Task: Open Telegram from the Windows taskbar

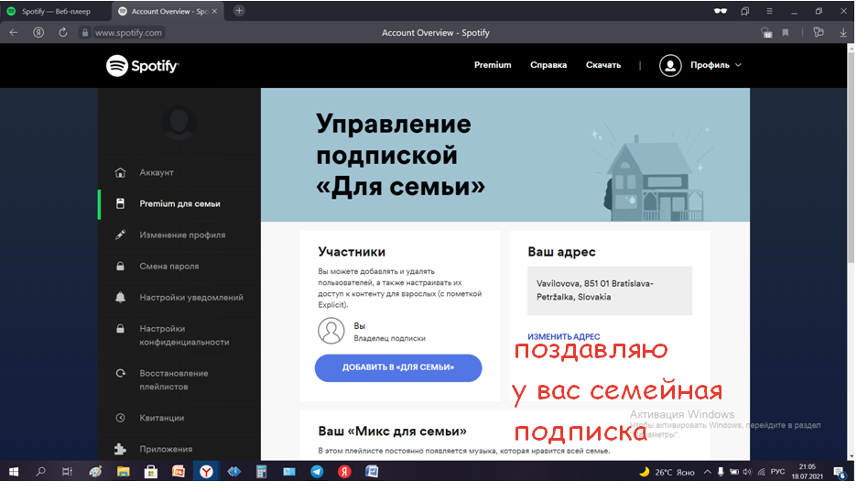Action: point(317,472)
